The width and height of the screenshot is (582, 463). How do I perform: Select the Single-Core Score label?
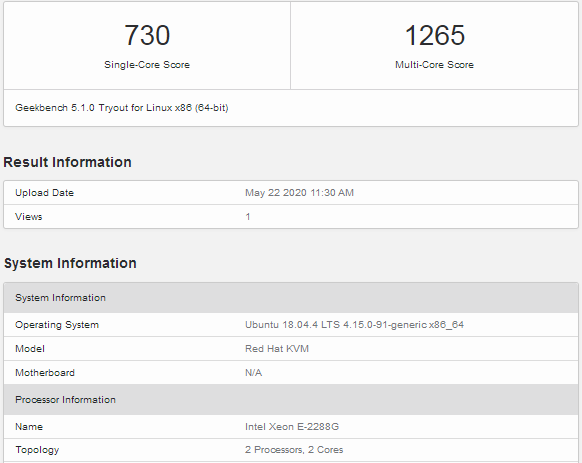(x=147, y=65)
